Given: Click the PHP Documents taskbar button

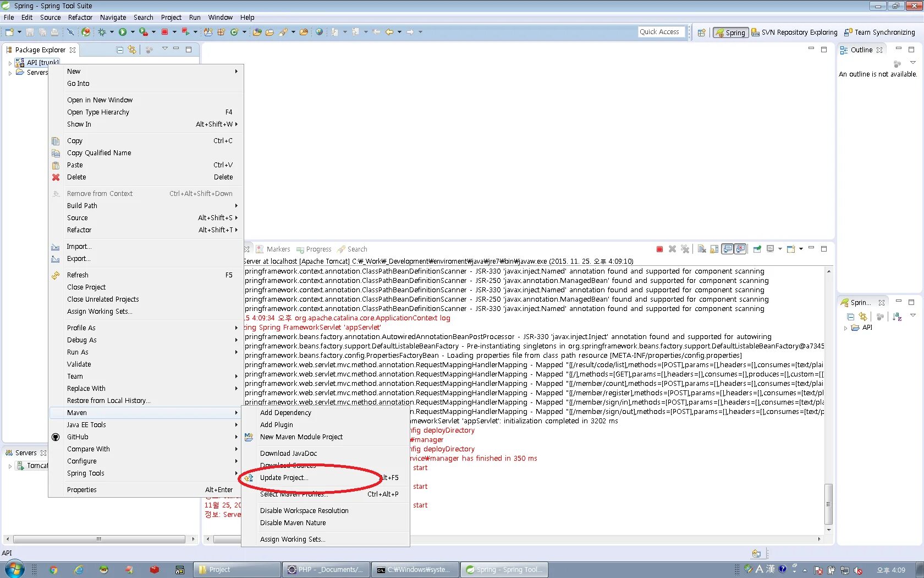Looking at the screenshot, I should [x=327, y=570].
